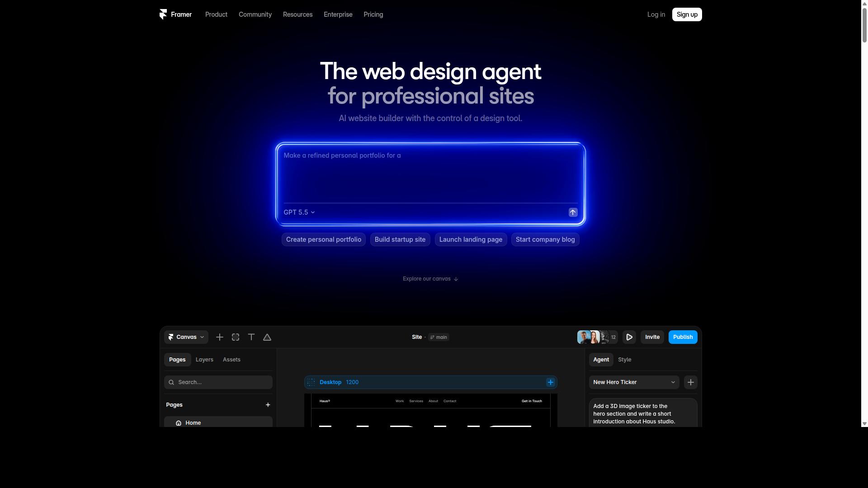Click the main branch icon label
Viewport: 868px width, 488px height.
click(439, 337)
